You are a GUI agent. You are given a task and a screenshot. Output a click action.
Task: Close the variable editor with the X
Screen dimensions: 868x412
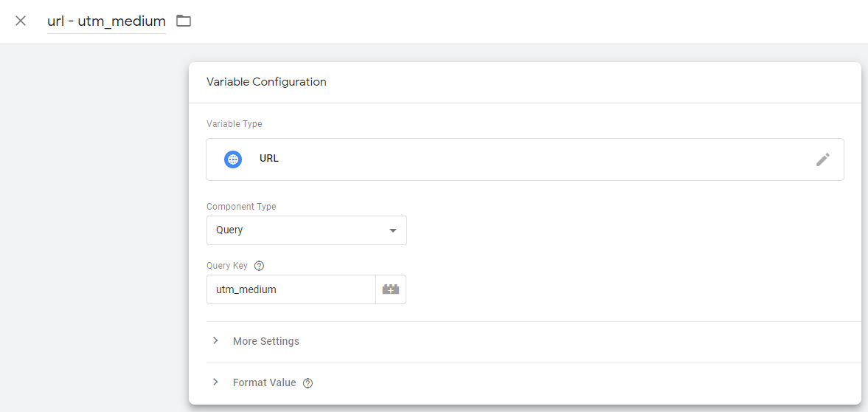(21, 21)
